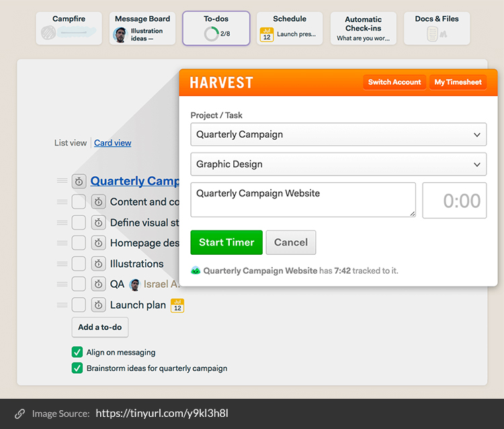Screen dimensions: 504x429
Task: Click the 0:00 time entry field
Action: coord(454,200)
